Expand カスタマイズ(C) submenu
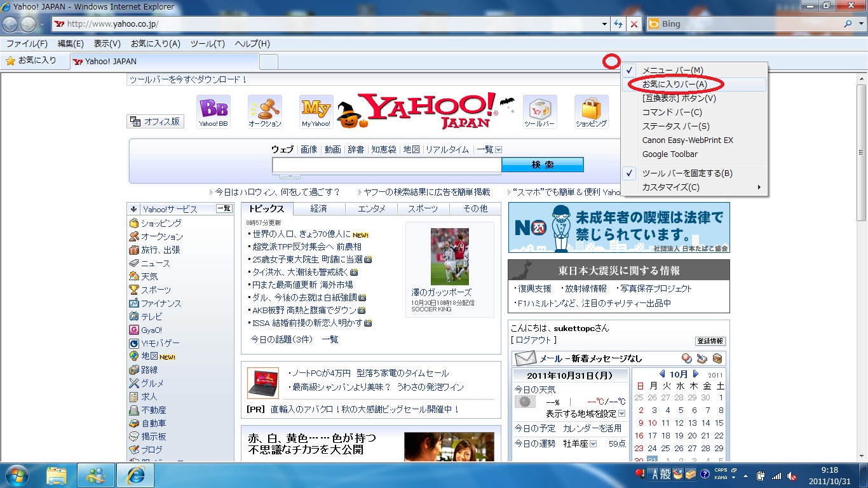Viewport: 868px width, 488px height. pyautogui.click(x=694, y=187)
